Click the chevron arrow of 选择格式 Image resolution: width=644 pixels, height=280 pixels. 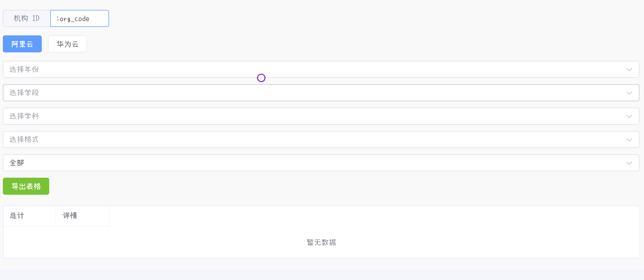coord(629,140)
